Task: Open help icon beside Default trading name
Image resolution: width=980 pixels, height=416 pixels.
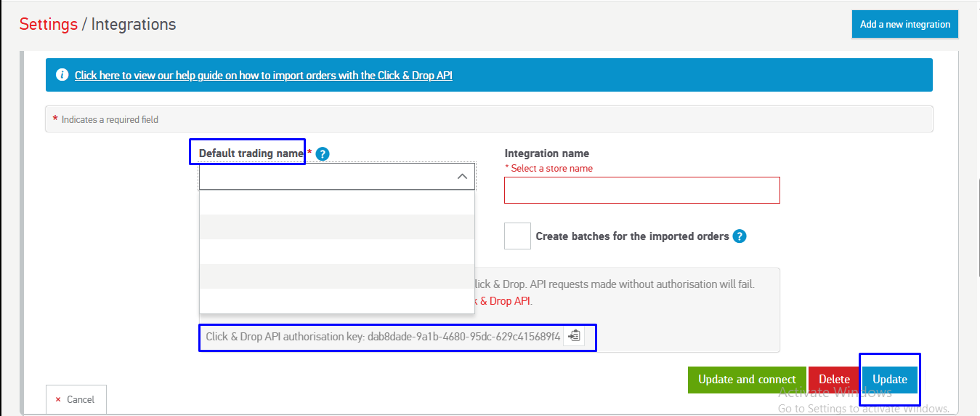Action: 323,154
